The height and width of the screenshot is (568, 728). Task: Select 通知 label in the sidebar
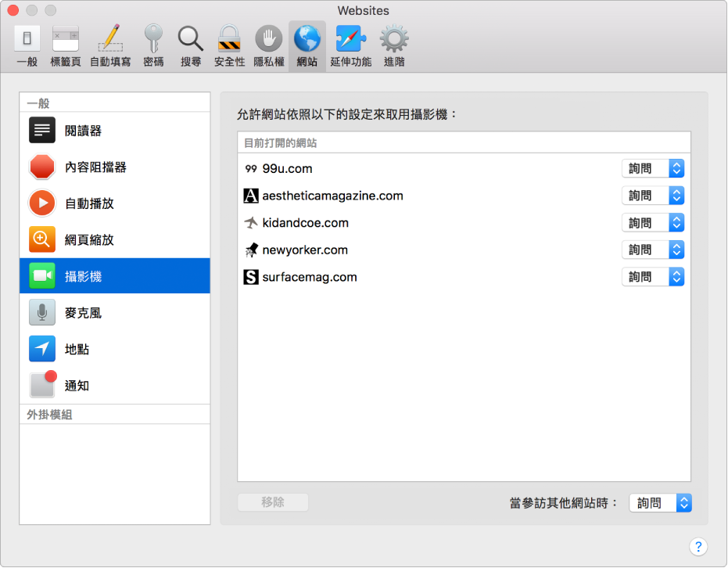[x=77, y=386]
